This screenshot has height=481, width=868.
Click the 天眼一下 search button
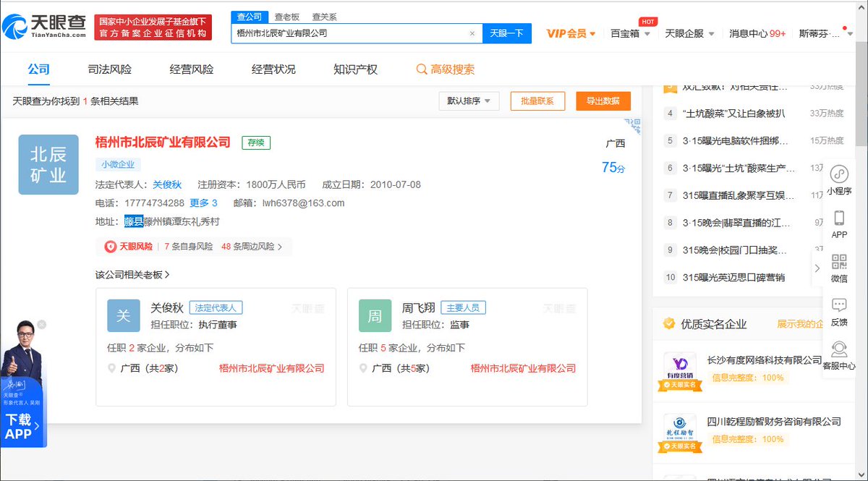coord(506,33)
